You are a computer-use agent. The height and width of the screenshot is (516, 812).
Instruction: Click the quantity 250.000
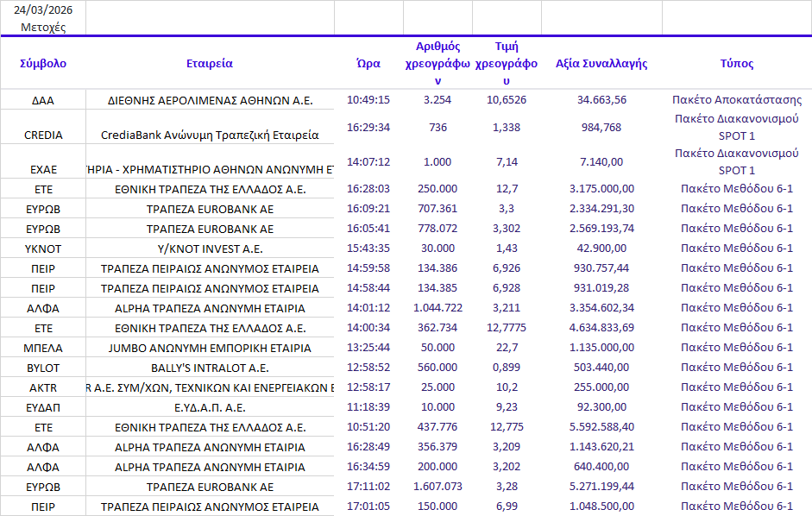[437, 189]
